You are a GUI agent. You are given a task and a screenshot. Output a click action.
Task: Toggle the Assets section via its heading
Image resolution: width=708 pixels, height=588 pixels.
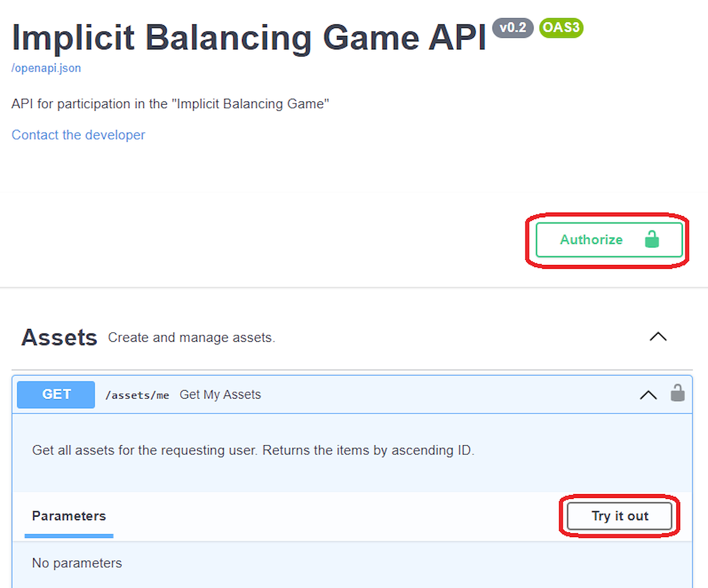pos(60,337)
